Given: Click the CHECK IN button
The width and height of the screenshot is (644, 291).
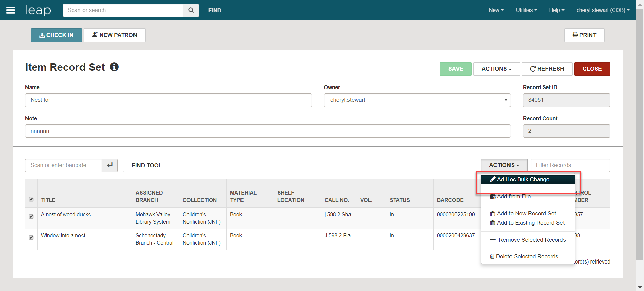Looking at the screenshot, I should click(56, 35).
